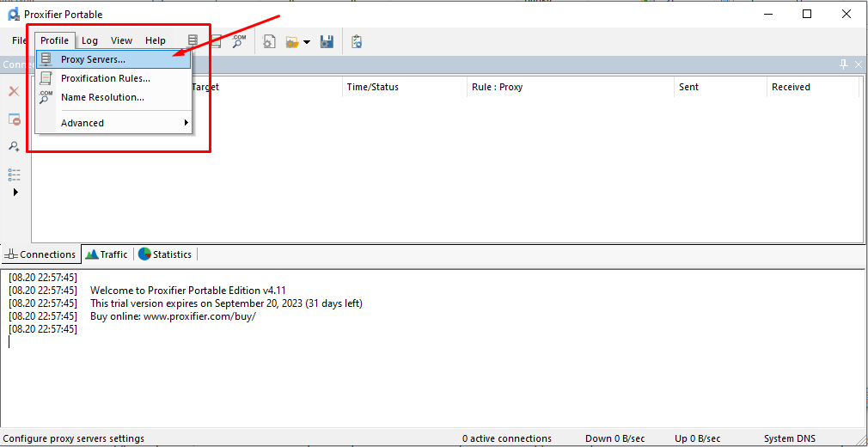The width and height of the screenshot is (868, 447).
Task: Expand the black arrow in left sidebar
Action: click(x=15, y=193)
